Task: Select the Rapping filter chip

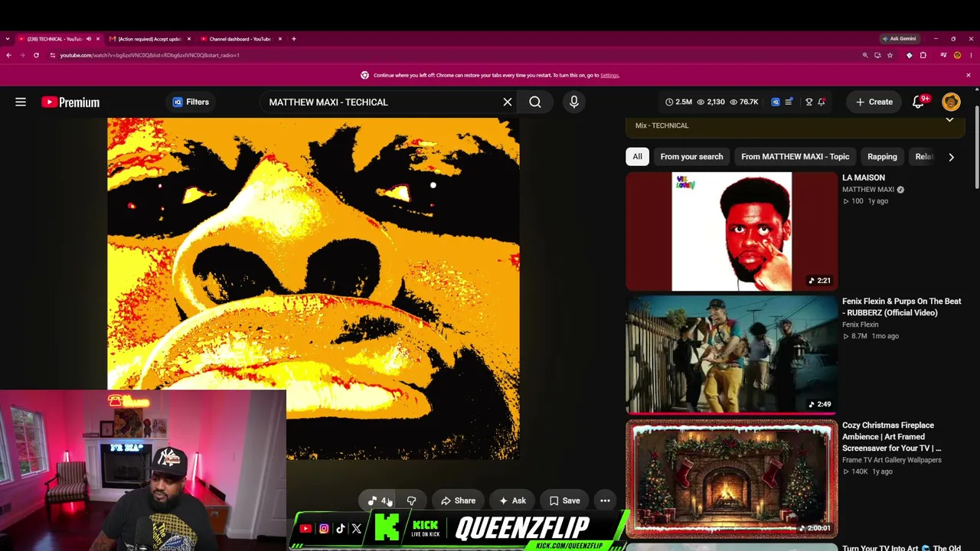Action: pos(882,157)
